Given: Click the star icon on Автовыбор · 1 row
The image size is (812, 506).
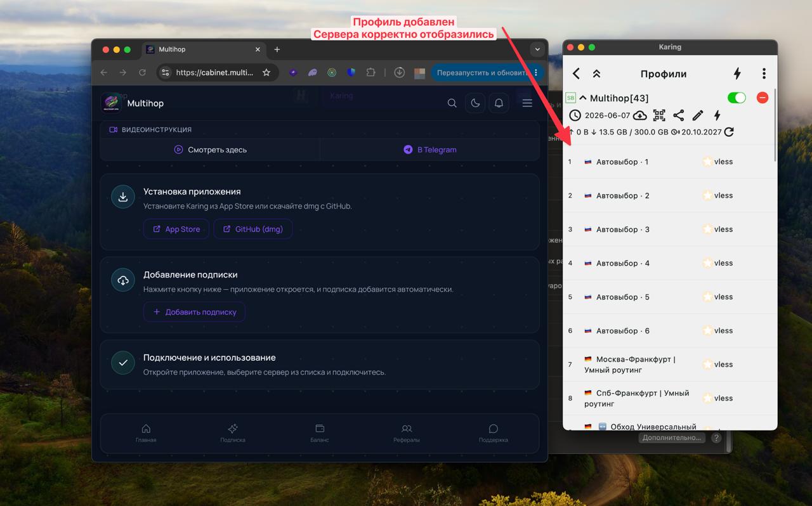Looking at the screenshot, I should point(707,162).
